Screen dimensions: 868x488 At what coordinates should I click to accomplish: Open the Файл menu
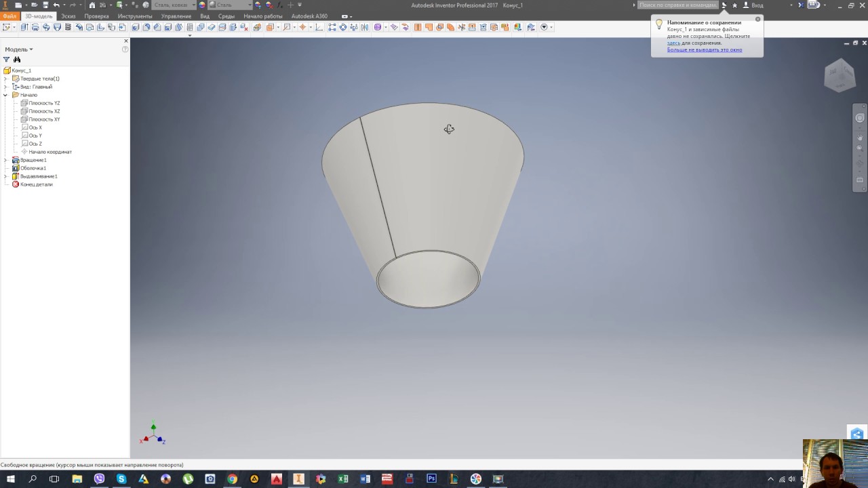tap(9, 16)
